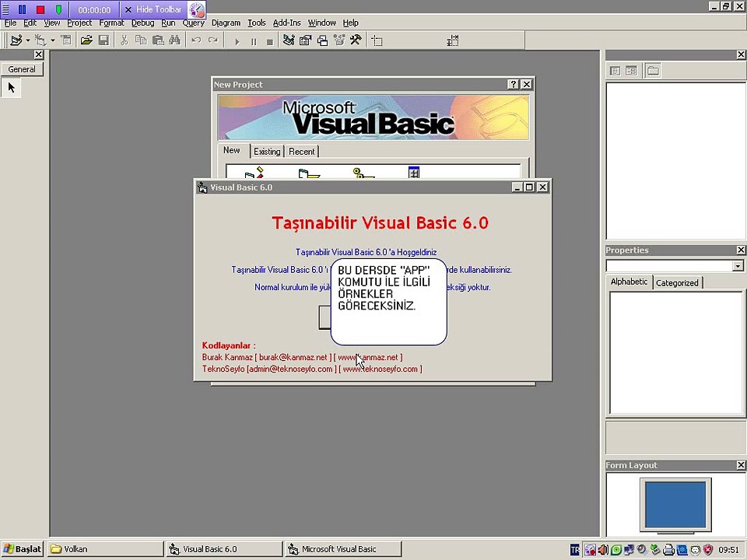The width and height of the screenshot is (747, 560).
Task: Expand the Add Form dropdown arrow
Action: click(52, 40)
